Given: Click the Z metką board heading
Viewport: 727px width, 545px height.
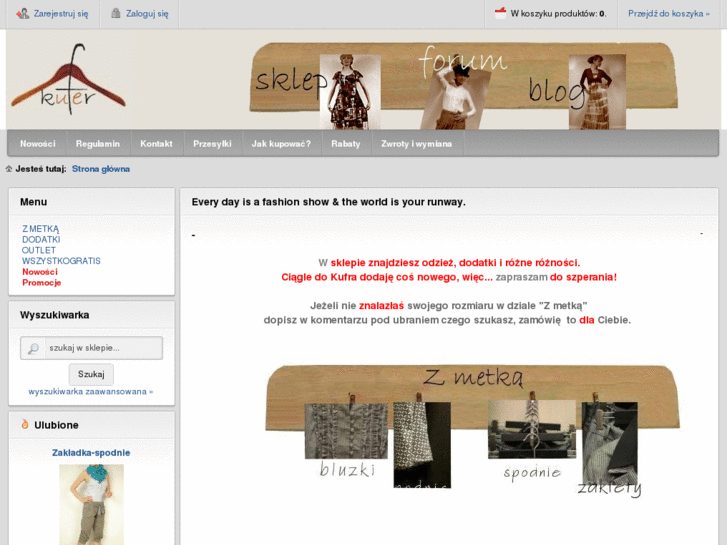Looking at the screenshot, I should [474, 378].
